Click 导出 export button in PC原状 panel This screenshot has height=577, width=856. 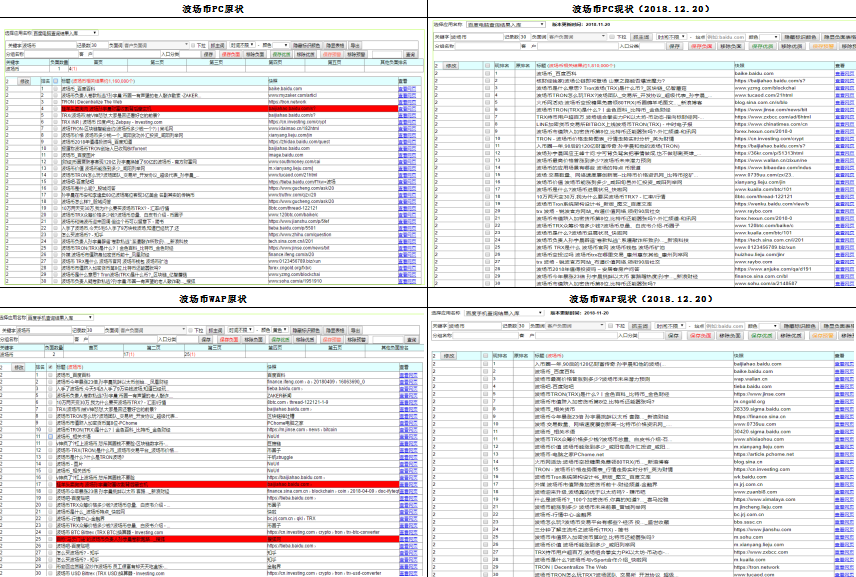point(355,45)
